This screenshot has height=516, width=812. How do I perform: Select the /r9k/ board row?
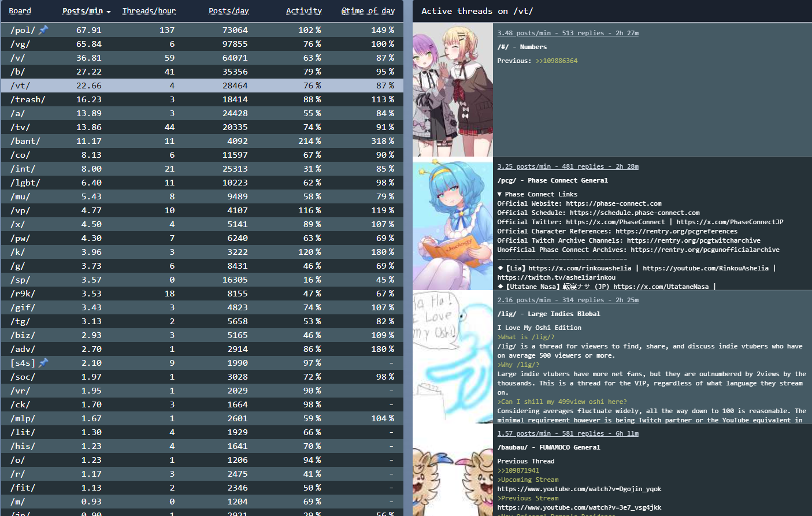[202, 294]
